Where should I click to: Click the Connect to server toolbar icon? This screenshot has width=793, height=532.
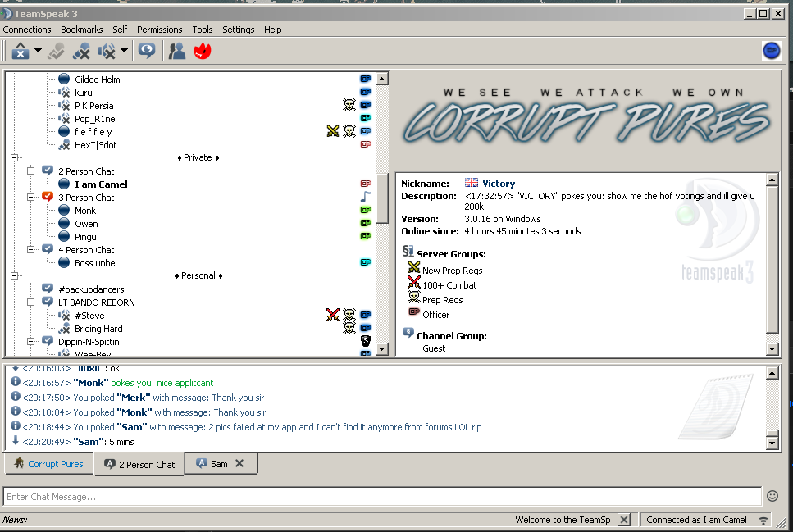coord(21,51)
